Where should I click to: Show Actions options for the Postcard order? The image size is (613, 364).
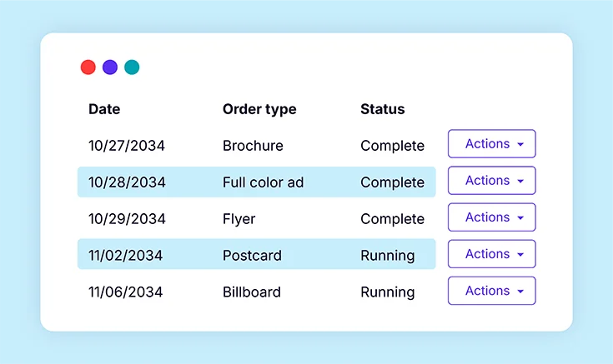point(491,254)
